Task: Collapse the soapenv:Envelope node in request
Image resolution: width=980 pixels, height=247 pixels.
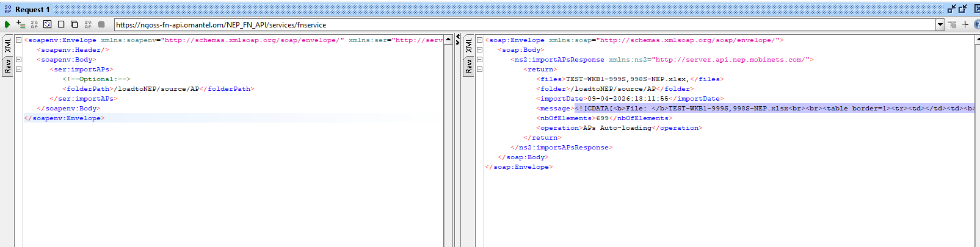Action: click(x=19, y=40)
